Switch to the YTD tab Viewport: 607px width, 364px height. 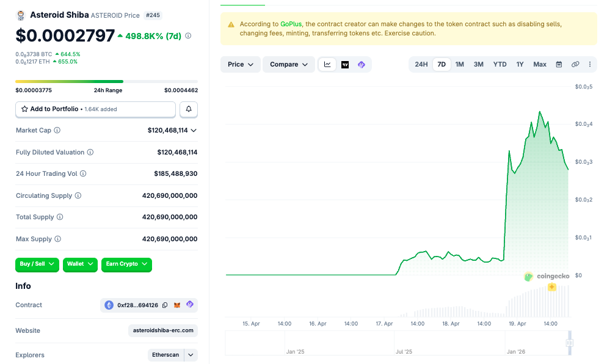pyautogui.click(x=501, y=64)
